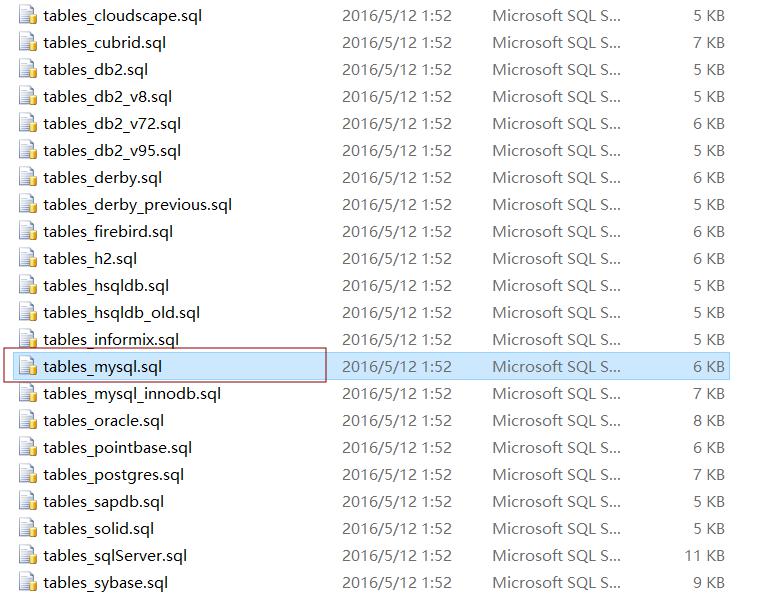Click the Microsoft SQL S... type of tables_derby.sql
771x607 pixels.
pyautogui.click(x=556, y=177)
